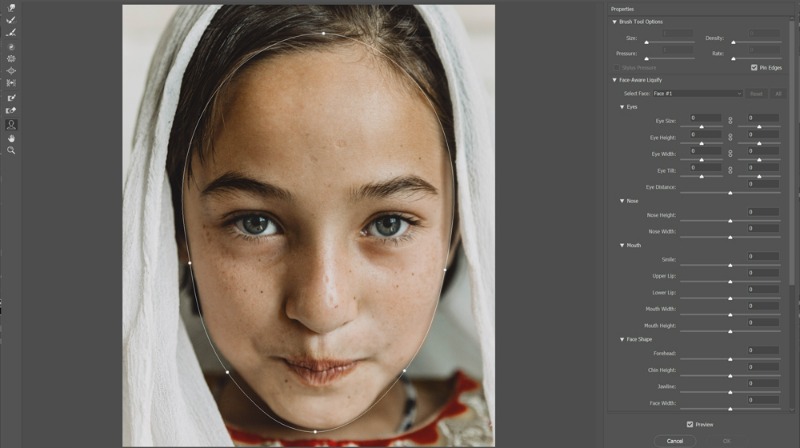Select the Thaw Mask tool
The width and height of the screenshot is (800, 448).
[11, 110]
